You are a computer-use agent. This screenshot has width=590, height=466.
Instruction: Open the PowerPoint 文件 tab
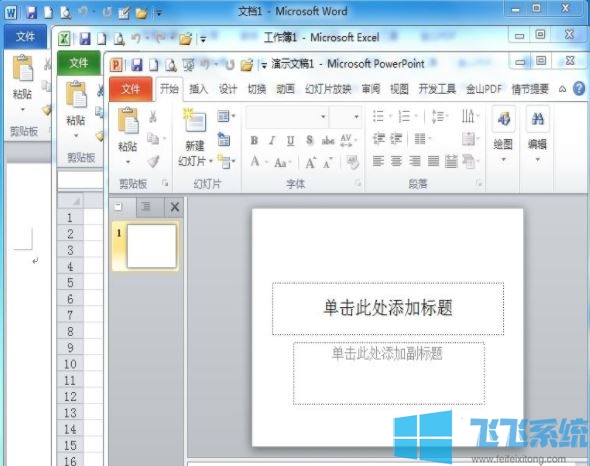click(131, 89)
